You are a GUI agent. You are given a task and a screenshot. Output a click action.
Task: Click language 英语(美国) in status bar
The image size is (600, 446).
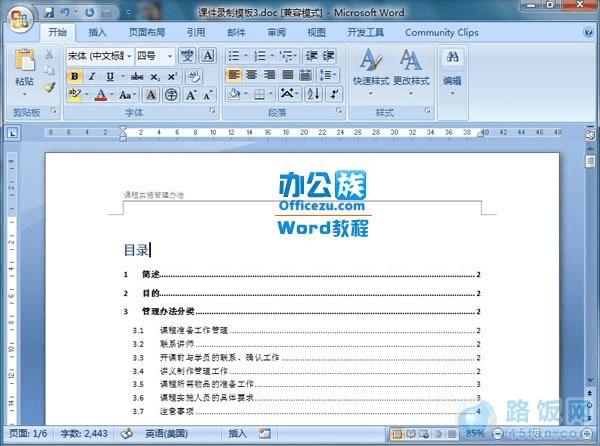point(166,434)
